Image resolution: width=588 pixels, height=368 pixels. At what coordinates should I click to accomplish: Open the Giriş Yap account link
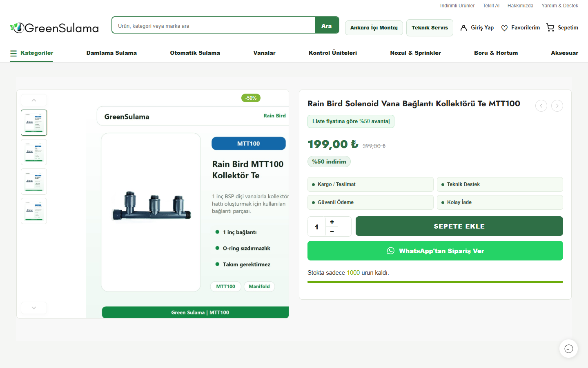pyautogui.click(x=477, y=28)
